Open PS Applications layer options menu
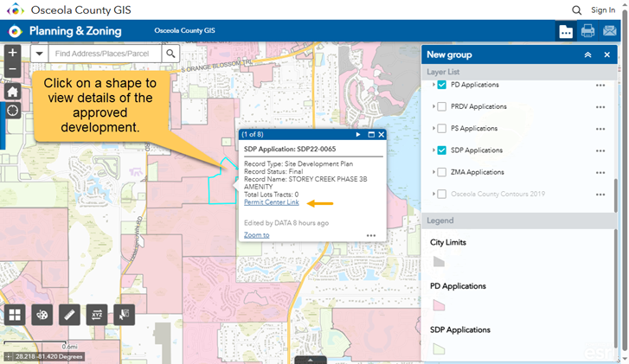Image resolution: width=629 pixels, height=364 pixels. click(600, 129)
